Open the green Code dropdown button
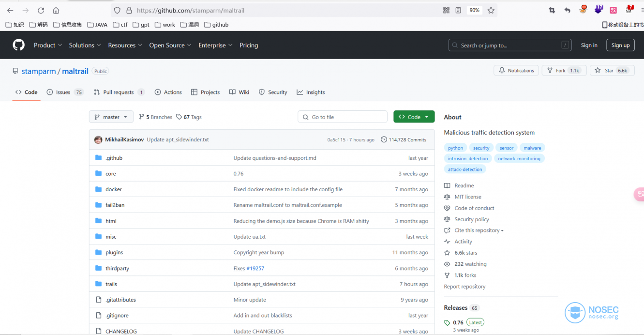 [414, 117]
